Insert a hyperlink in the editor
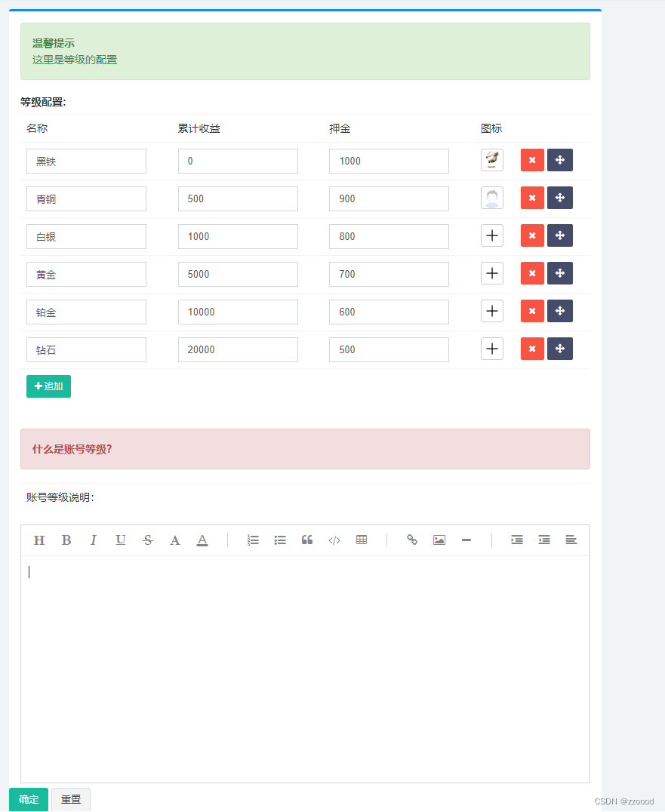The height and width of the screenshot is (812, 665). click(412, 540)
